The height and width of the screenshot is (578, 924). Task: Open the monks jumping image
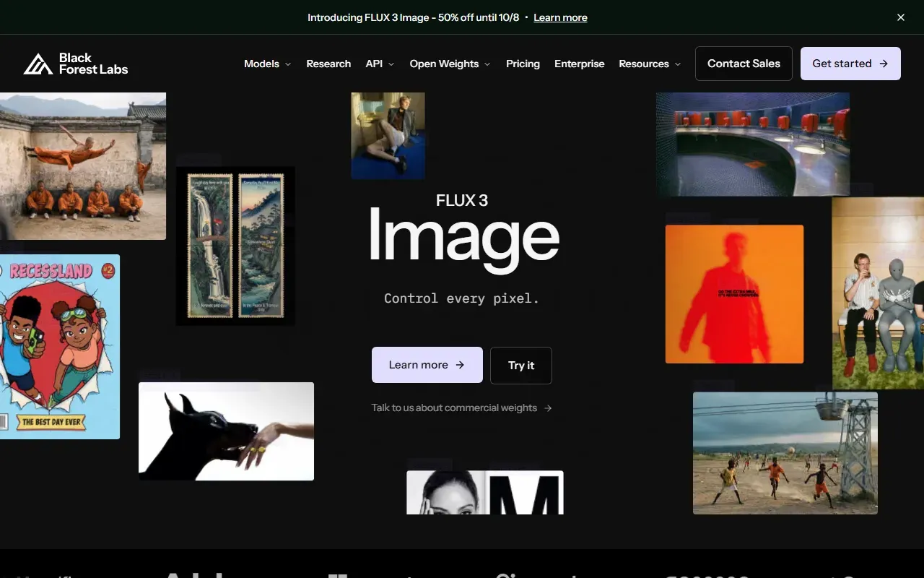83,165
